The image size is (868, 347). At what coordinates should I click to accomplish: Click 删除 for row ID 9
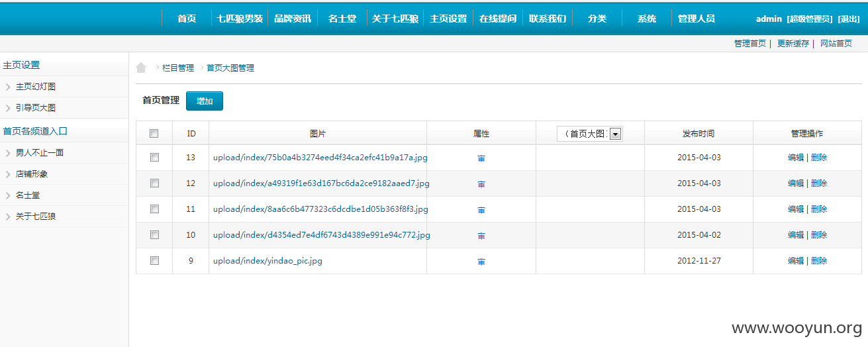coord(819,261)
